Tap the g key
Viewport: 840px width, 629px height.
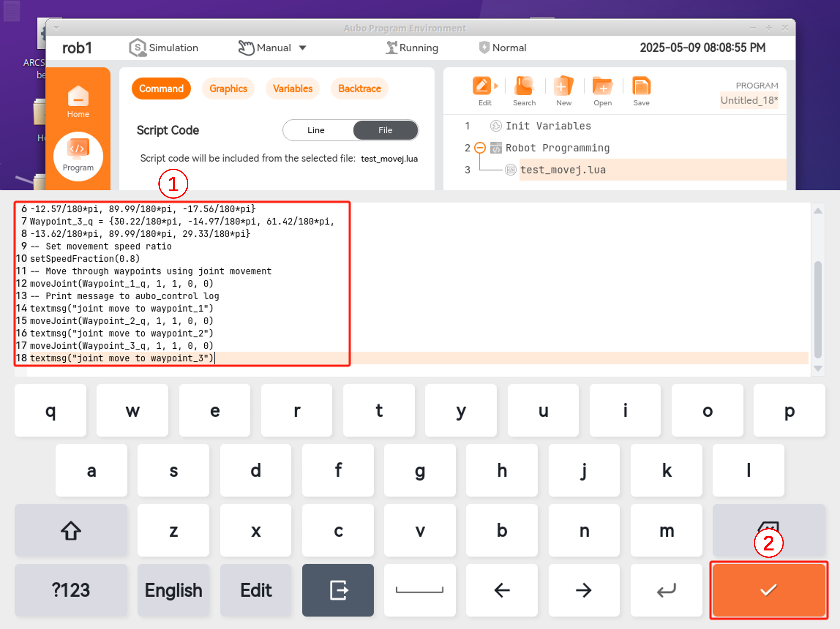click(x=420, y=470)
